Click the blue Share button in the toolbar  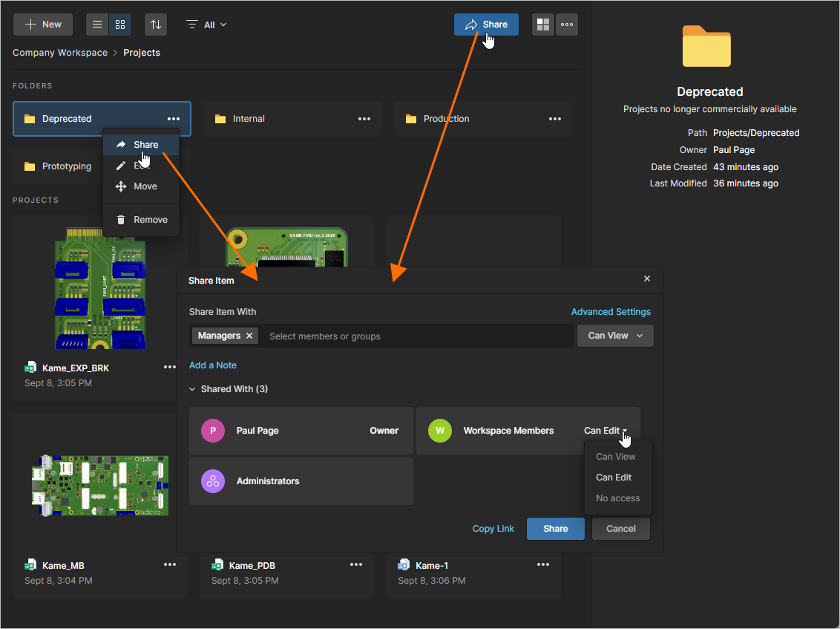click(x=486, y=25)
